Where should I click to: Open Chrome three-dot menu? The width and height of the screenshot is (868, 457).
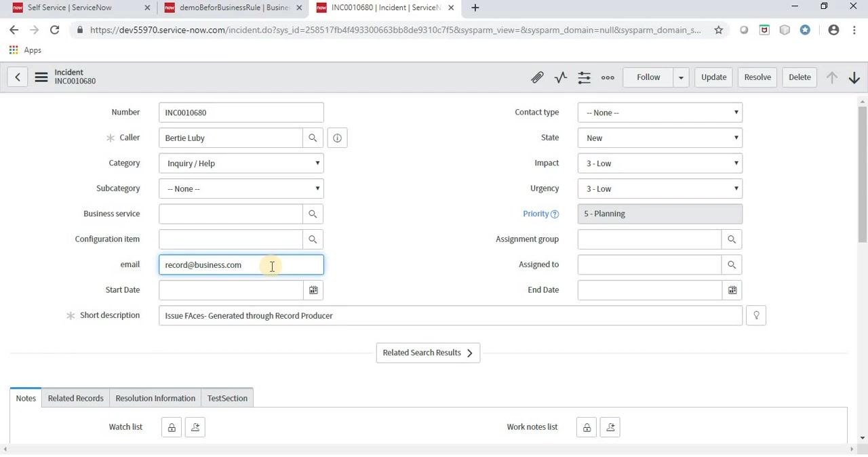[853, 30]
